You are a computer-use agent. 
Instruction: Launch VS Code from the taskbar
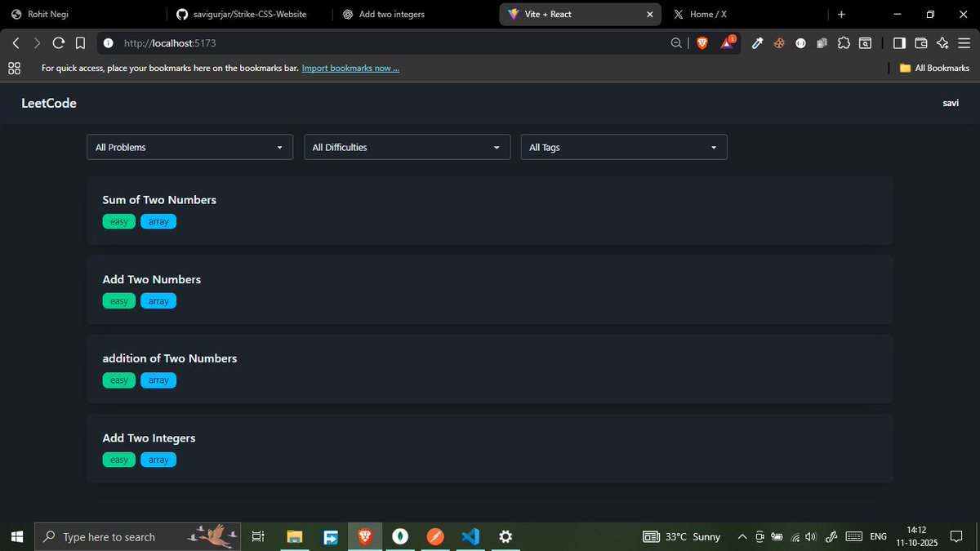point(470,536)
